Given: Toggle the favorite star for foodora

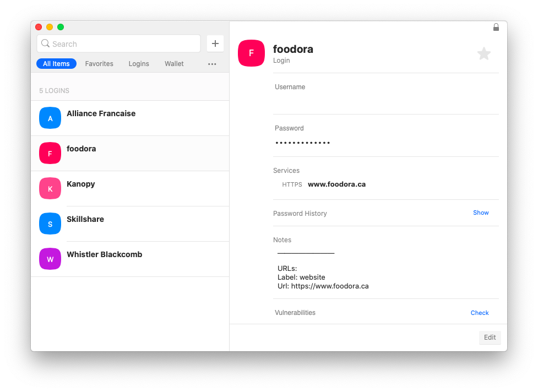Looking at the screenshot, I should coord(483,53).
